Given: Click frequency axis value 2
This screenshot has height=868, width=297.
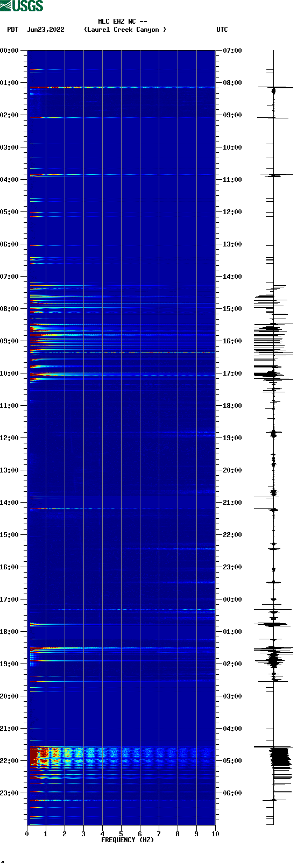Looking at the screenshot, I should 65,834.
